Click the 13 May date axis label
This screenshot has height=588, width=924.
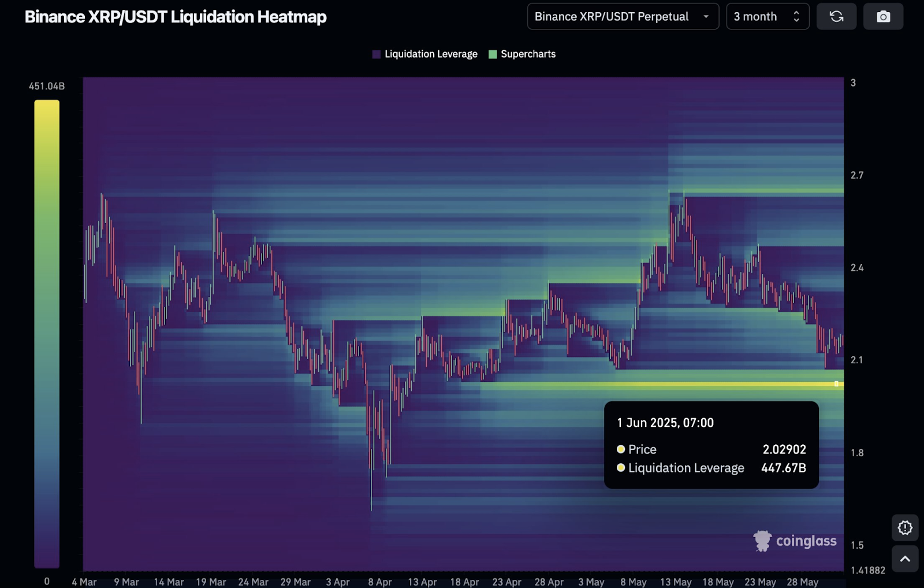[676, 582]
